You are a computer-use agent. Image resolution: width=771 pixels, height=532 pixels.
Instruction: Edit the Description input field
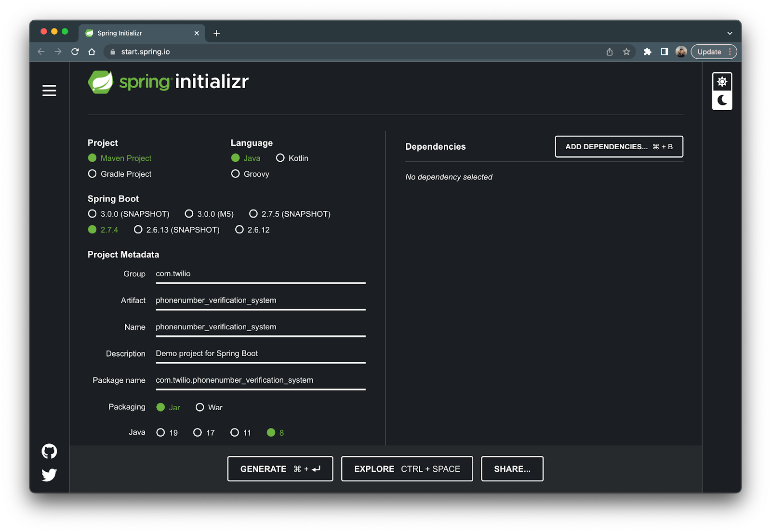[x=261, y=354]
